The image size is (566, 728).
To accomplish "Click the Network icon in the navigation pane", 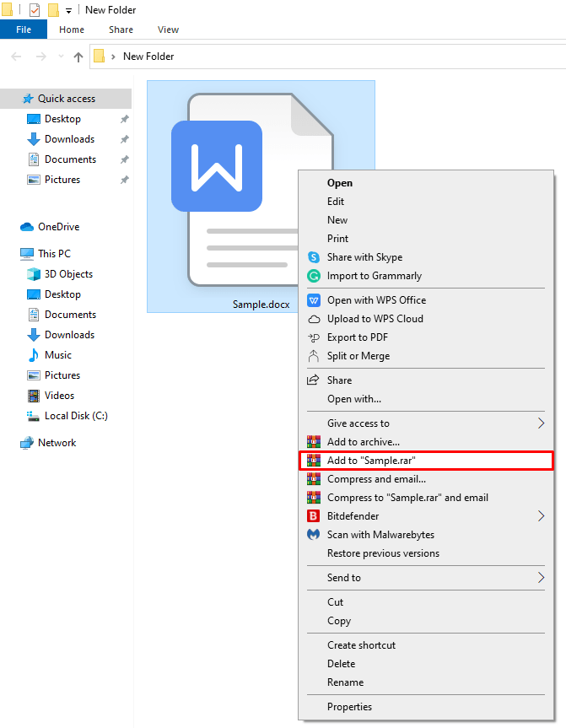I will pos(27,443).
